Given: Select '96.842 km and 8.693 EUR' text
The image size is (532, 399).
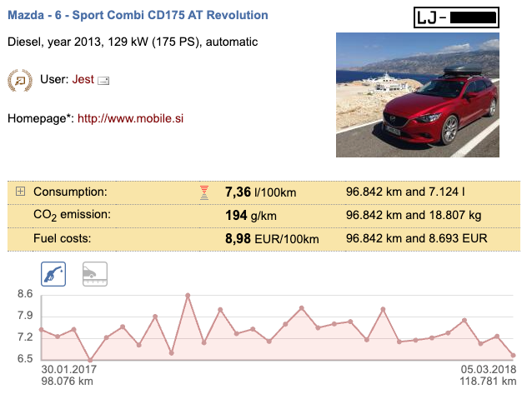Looking at the screenshot, I should pos(417,238).
